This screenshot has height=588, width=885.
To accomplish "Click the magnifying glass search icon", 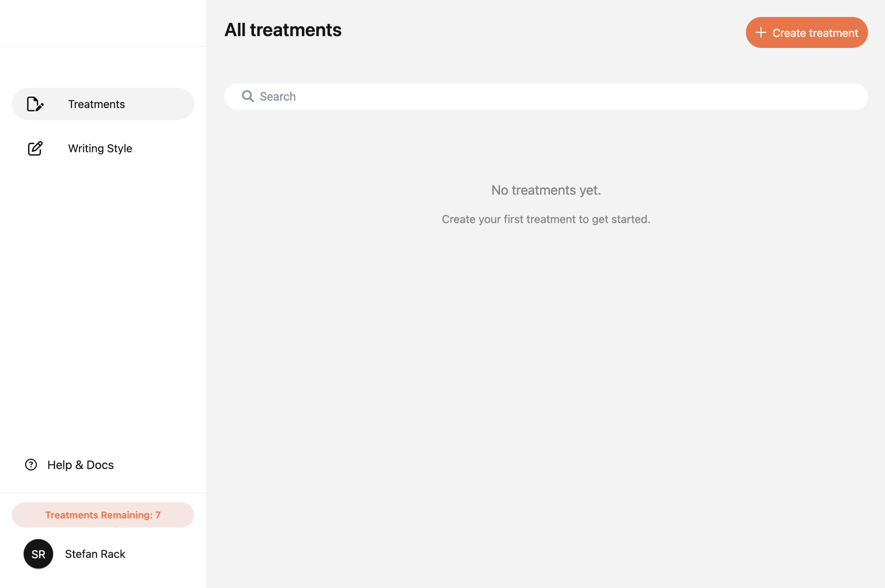I will point(248,96).
